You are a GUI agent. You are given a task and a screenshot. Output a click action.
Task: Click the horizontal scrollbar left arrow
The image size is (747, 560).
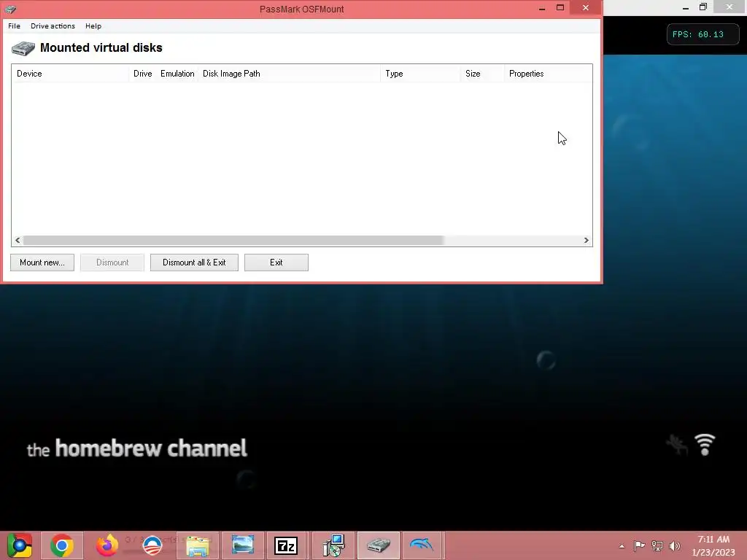tap(18, 240)
